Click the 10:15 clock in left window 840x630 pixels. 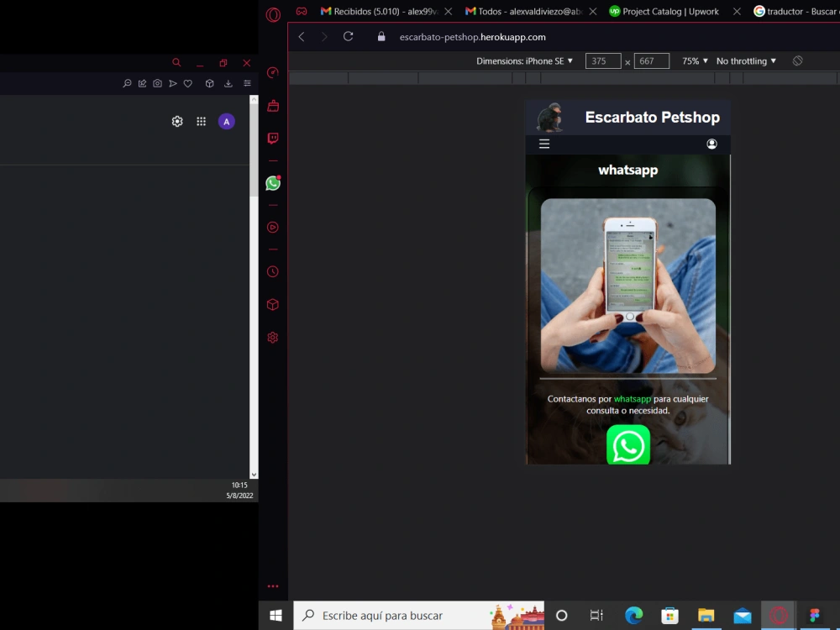coord(239,485)
